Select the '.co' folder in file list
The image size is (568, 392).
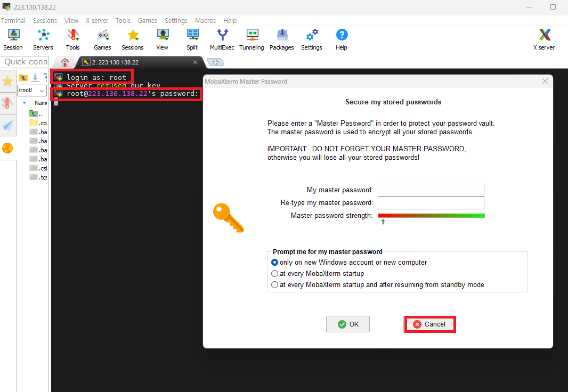38,123
